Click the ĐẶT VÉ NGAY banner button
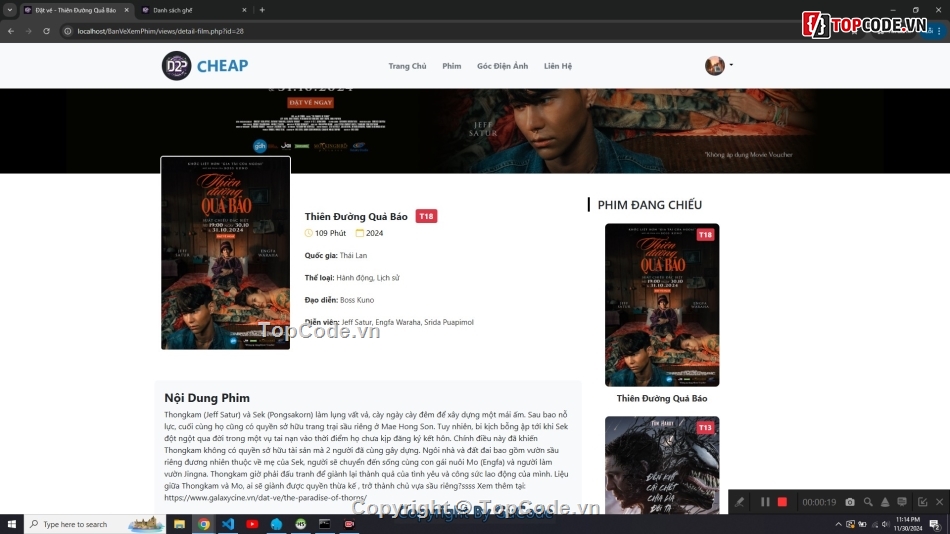This screenshot has height=534, width=950. tap(310, 102)
